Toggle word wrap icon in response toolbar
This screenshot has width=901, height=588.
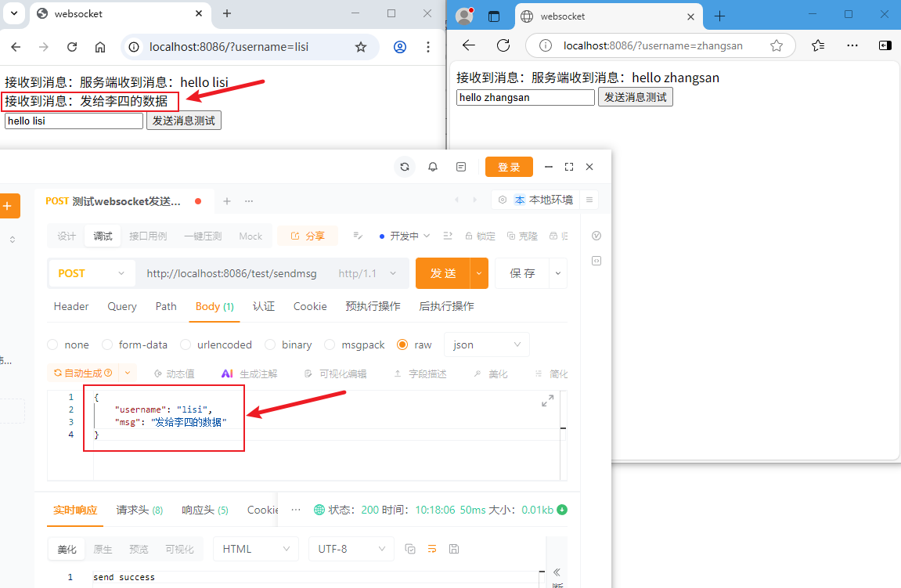point(432,549)
